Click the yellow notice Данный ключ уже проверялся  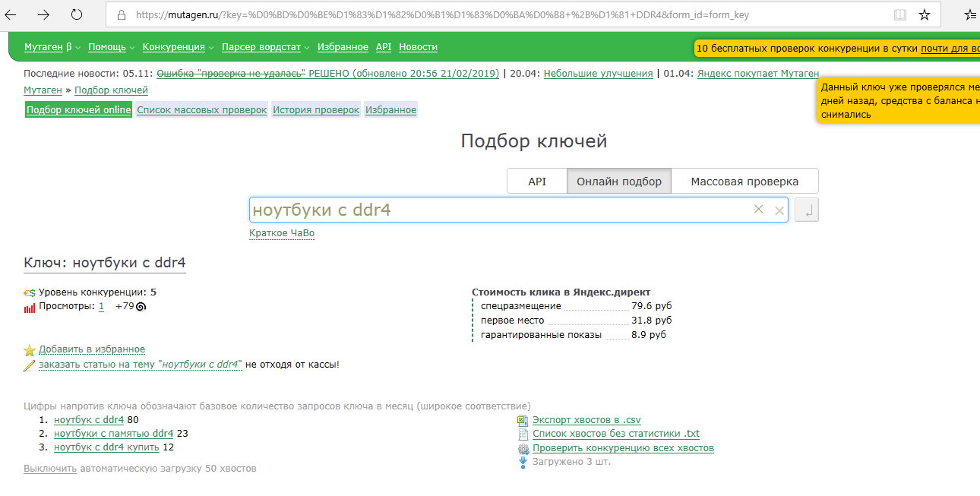tap(899, 101)
